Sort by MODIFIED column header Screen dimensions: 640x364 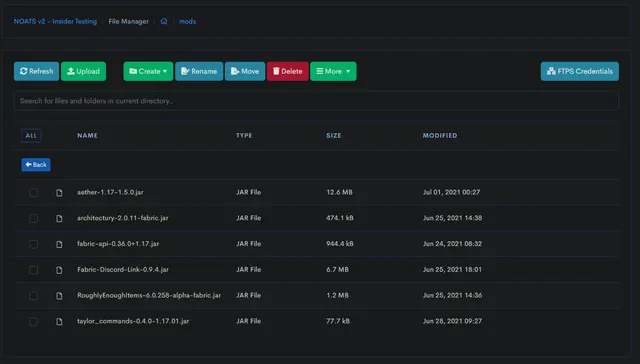[440, 135]
